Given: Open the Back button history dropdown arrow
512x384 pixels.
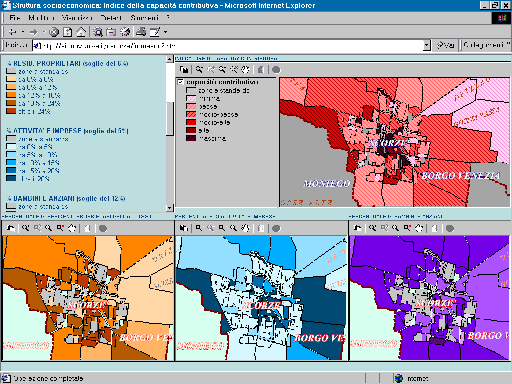Looking at the screenshot, I should tap(23, 32).
